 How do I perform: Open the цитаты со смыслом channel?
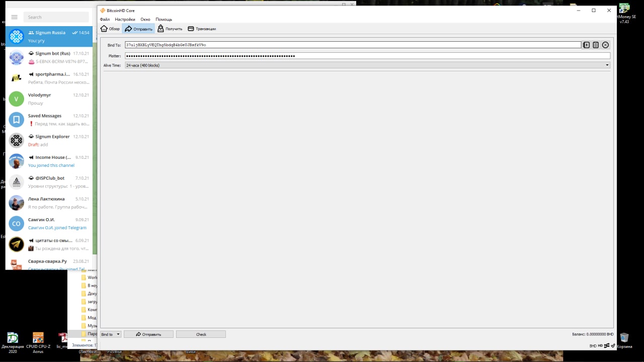[x=49, y=244]
